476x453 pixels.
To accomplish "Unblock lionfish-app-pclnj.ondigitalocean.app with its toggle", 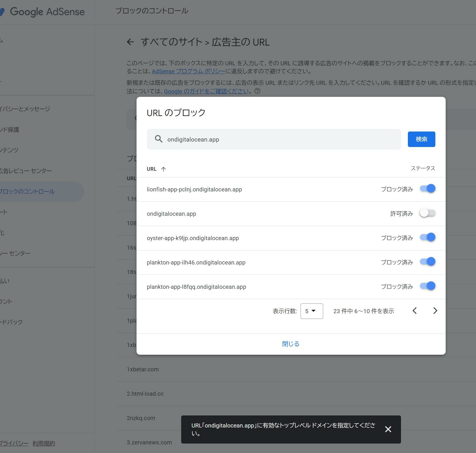I will (x=427, y=189).
